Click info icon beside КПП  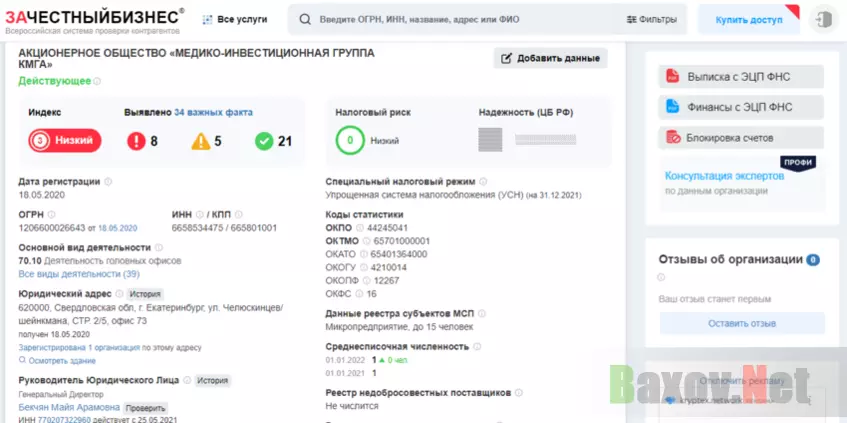239,214
